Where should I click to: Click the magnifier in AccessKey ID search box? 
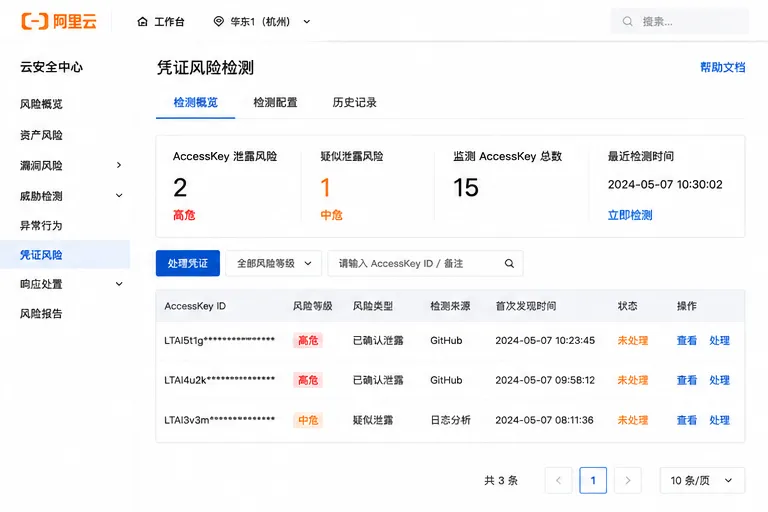coord(509,264)
